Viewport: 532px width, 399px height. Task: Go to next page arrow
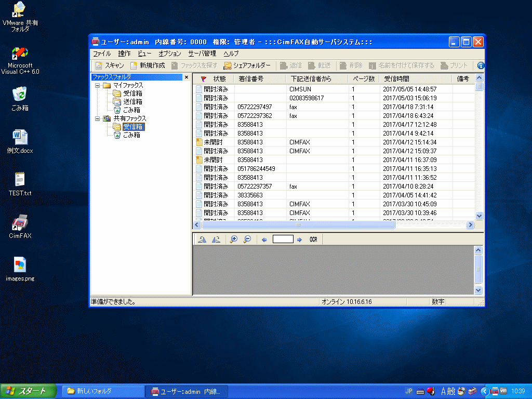[299, 240]
